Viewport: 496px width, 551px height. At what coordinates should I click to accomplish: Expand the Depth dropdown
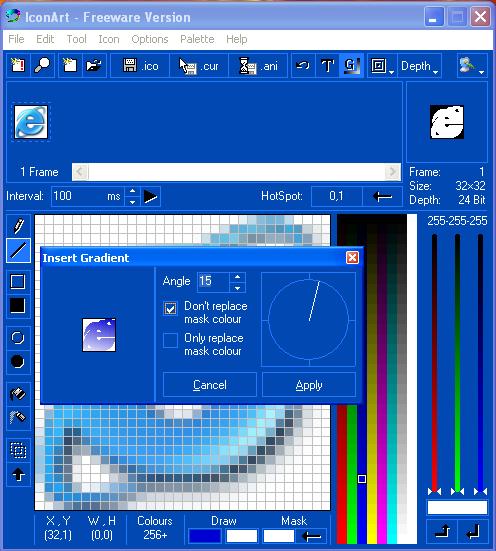[420, 65]
